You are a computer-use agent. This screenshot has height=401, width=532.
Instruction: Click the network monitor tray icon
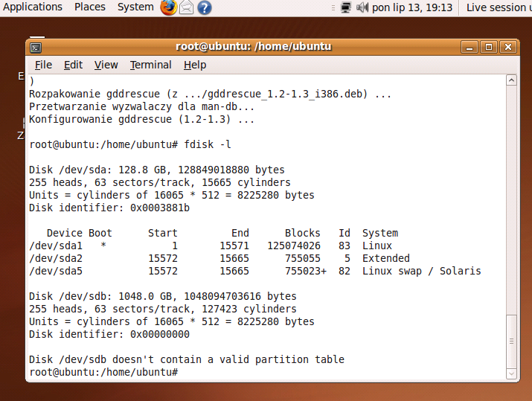pyautogui.click(x=346, y=7)
